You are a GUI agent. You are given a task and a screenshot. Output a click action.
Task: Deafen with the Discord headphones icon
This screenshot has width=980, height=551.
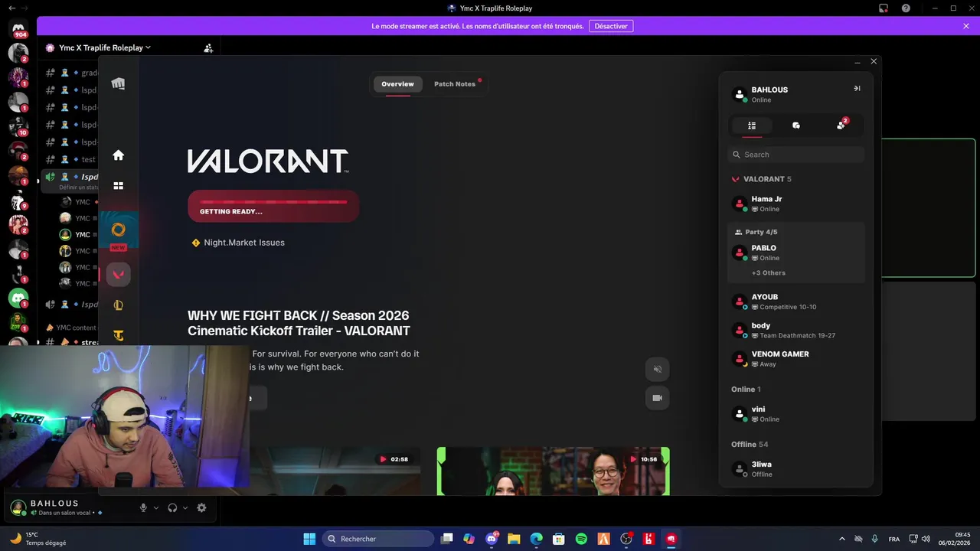pos(172,507)
